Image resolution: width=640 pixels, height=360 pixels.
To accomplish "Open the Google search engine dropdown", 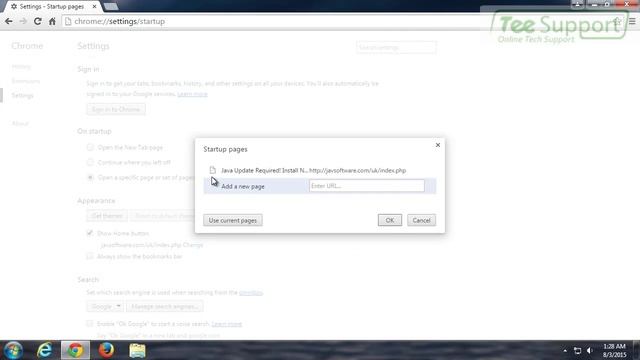I will pyautogui.click(x=105, y=306).
